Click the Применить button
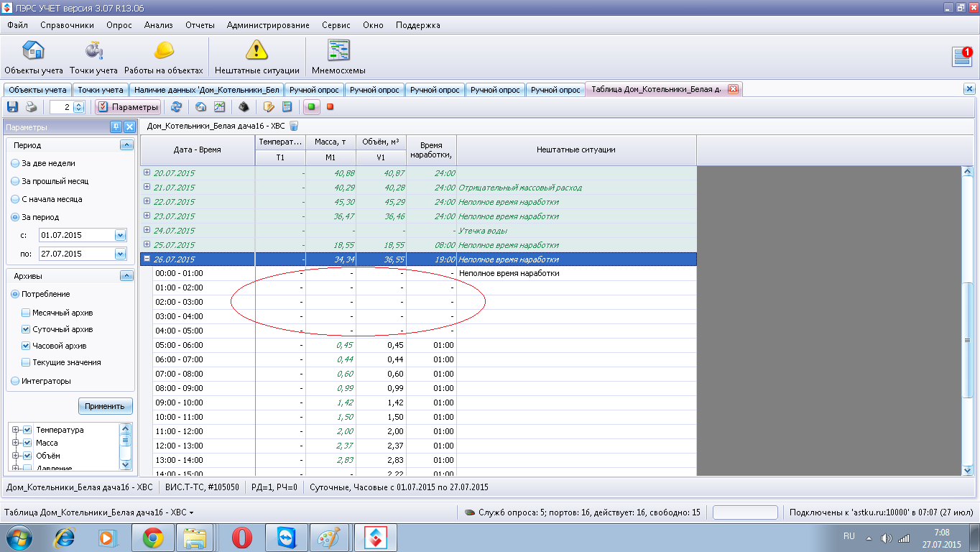 click(x=105, y=406)
